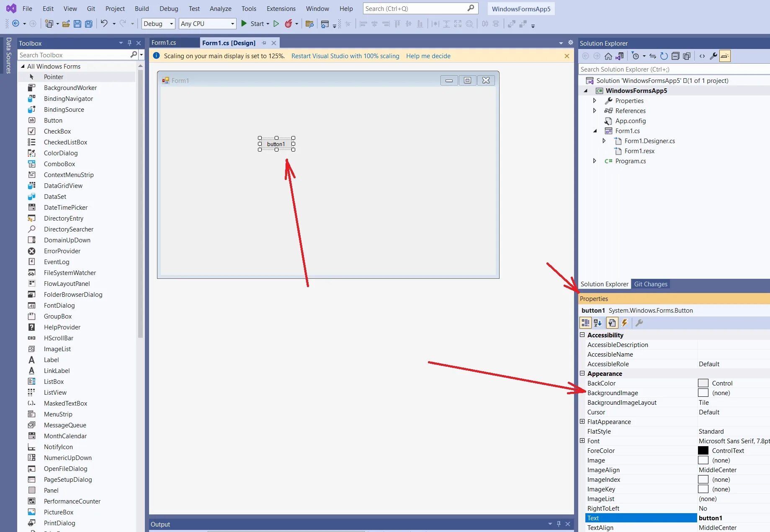Click the Pending Changes Filter clock icon
The width and height of the screenshot is (770, 532).
pos(636,56)
